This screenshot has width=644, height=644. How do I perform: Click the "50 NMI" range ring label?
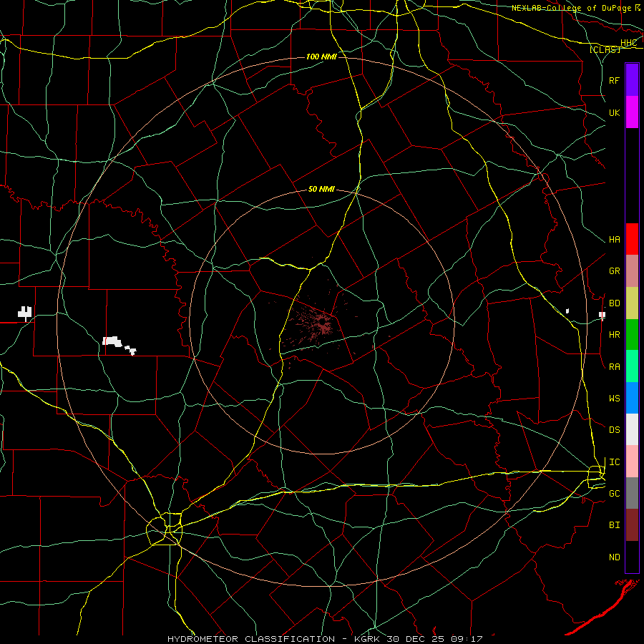(321, 189)
